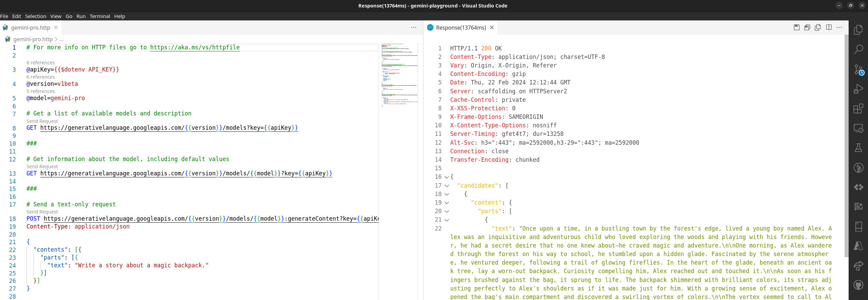The width and height of the screenshot is (868, 300).
Task: Click the 200 status code in the response
Action: click(x=486, y=48)
